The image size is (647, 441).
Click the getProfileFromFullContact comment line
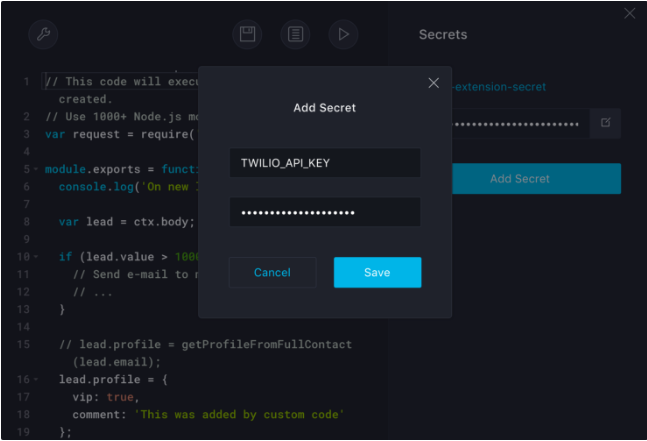click(205, 344)
